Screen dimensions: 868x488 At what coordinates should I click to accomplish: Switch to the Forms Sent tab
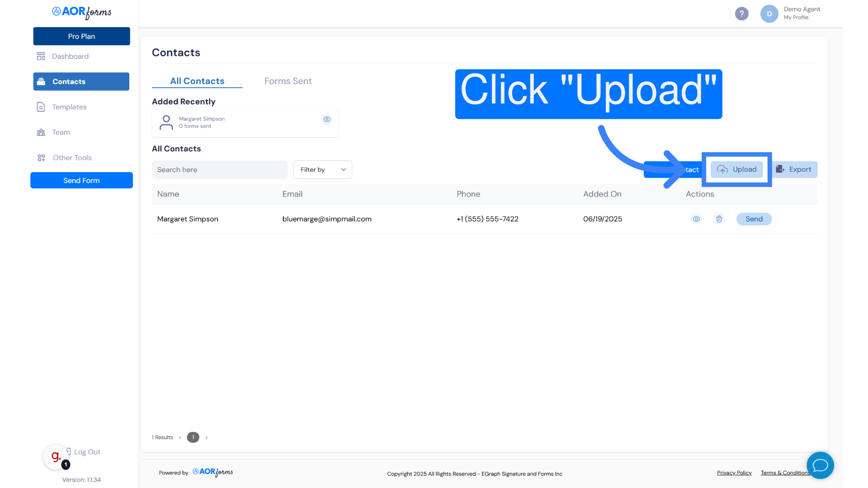pos(288,81)
